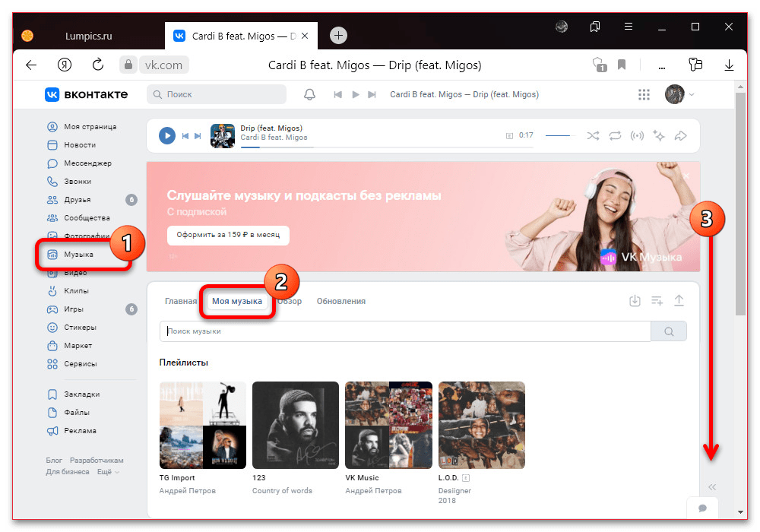Viewport: 760px width, 532px height.
Task: Click Оформить за 159 ₽ в месяц
Action: [228, 235]
